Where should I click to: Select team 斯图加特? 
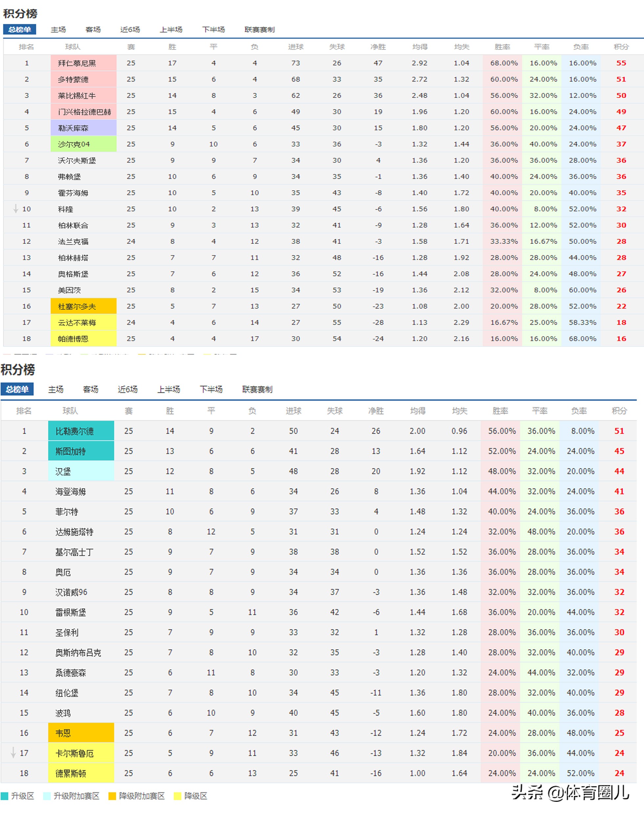point(71,451)
